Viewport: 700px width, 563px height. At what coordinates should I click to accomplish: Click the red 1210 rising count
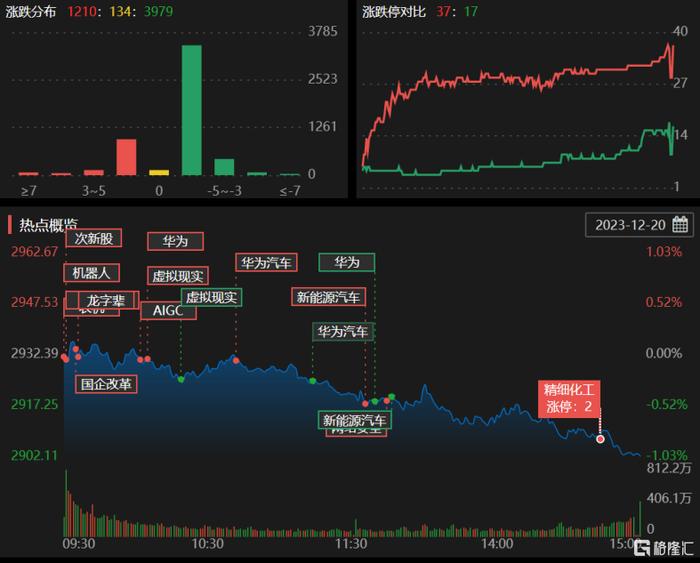(82, 11)
